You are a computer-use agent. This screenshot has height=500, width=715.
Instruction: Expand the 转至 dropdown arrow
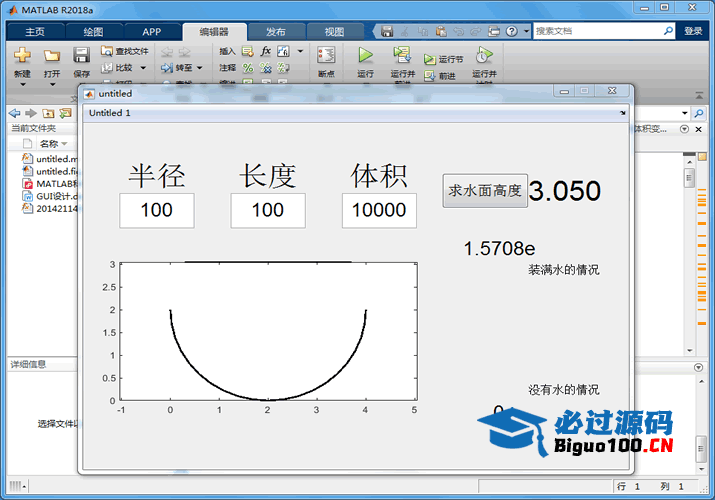tap(200, 68)
